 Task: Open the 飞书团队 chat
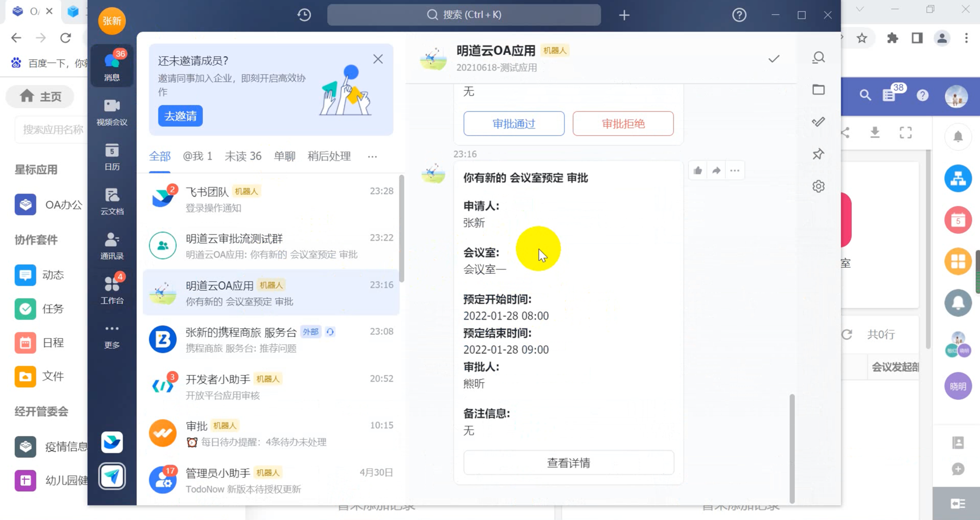[x=271, y=199]
